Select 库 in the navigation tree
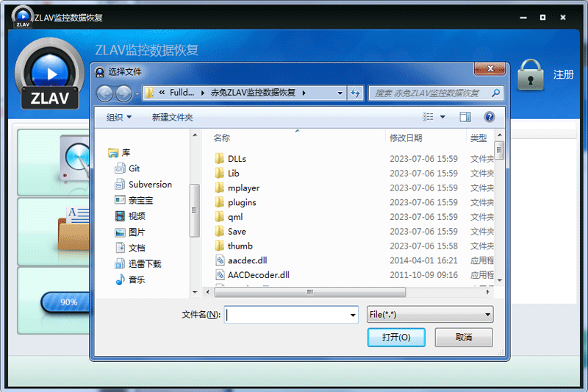Viewport: 588px width, 392px height. [119, 153]
